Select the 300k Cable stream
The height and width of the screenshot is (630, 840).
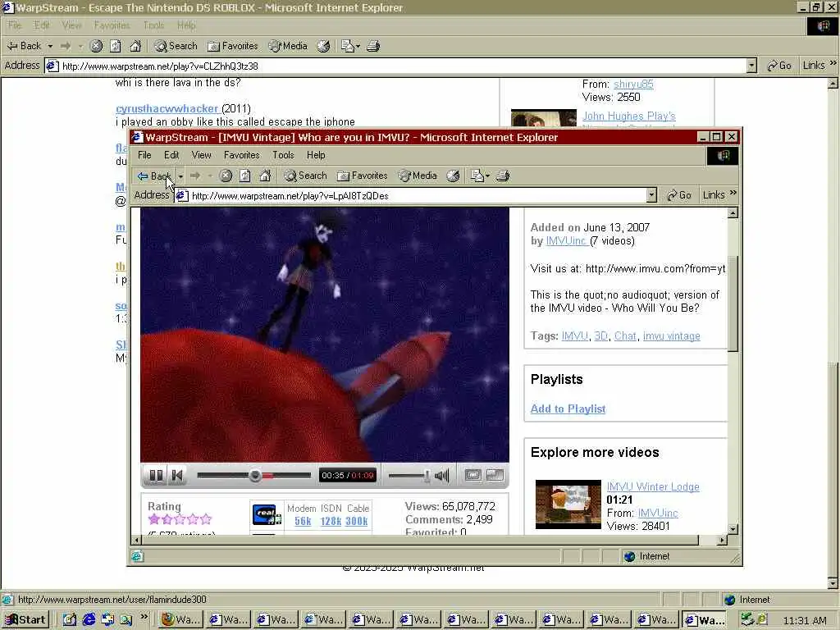click(357, 521)
